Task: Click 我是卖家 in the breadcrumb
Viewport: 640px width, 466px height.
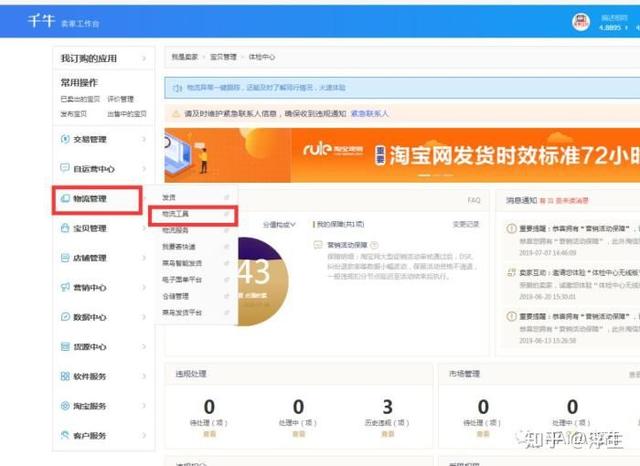Action: click(x=184, y=57)
